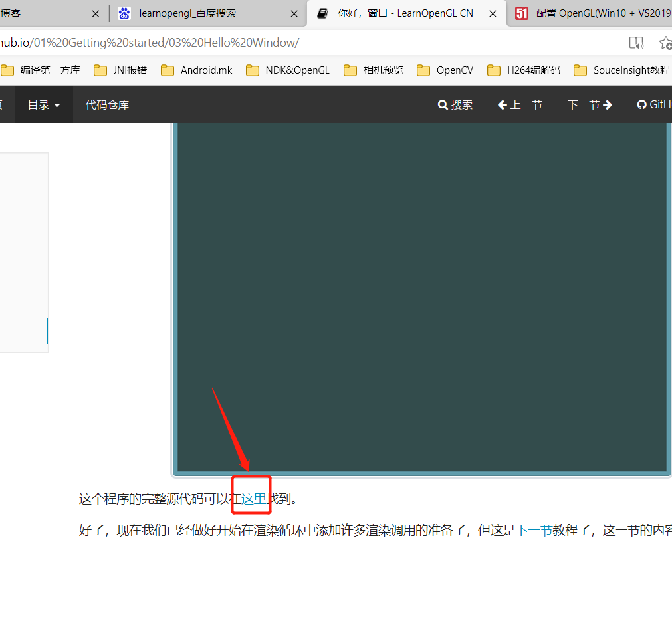This screenshot has height=621, width=672.
Task: Open the NDK&OpenGL bookmarks folder
Action: [287, 70]
